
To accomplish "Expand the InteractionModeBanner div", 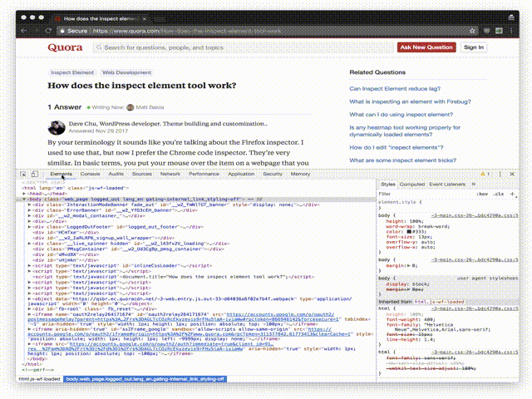I will [x=30, y=205].
